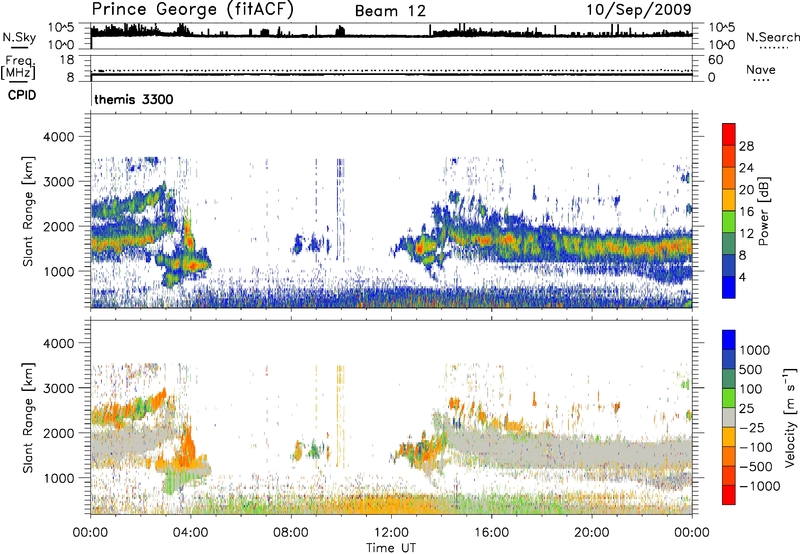
Task: Select the "Beam 12" label
Action: pos(390,11)
